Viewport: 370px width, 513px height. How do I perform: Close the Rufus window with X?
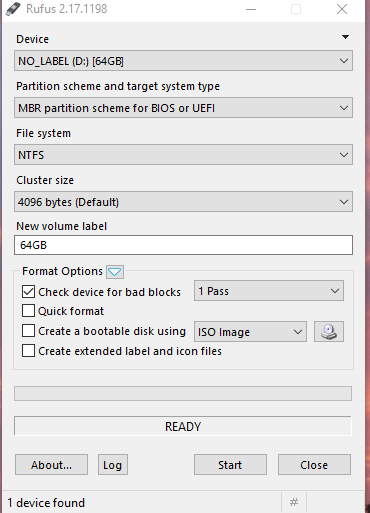point(342,9)
